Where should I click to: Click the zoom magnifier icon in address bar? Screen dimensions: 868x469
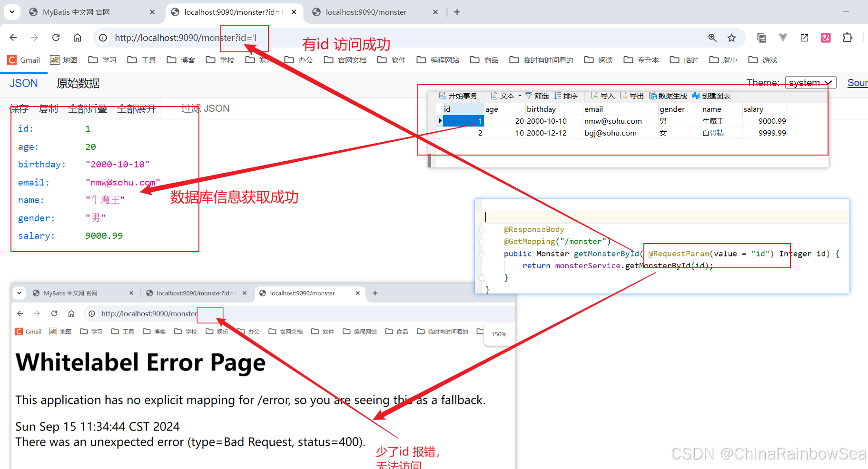point(712,38)
